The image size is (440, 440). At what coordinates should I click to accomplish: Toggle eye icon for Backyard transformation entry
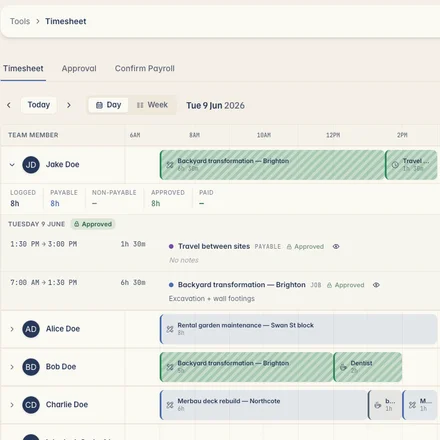[x=376, y=285]
